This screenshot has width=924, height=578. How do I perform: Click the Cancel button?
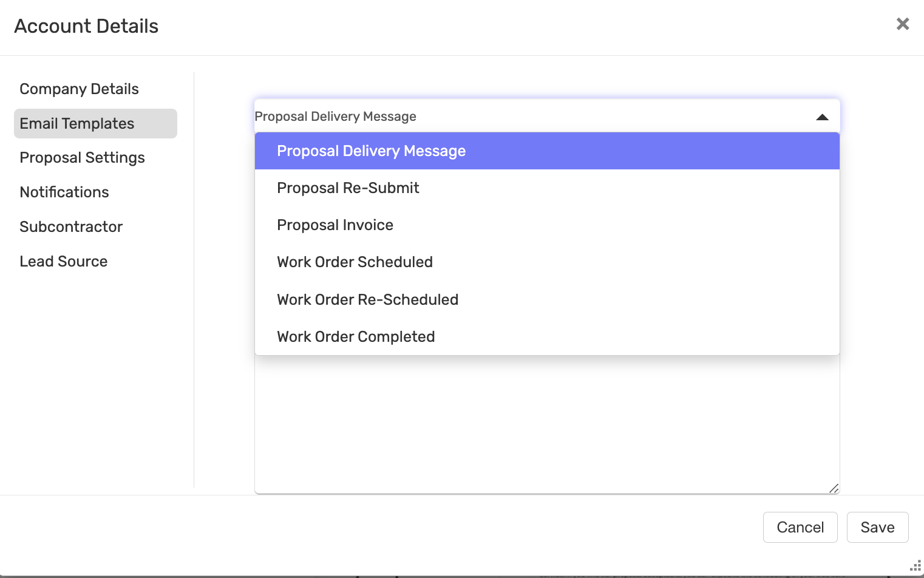[800, 527]
